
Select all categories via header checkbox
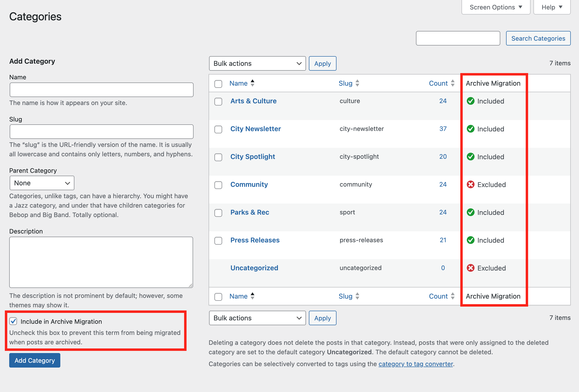click(218, 84)
